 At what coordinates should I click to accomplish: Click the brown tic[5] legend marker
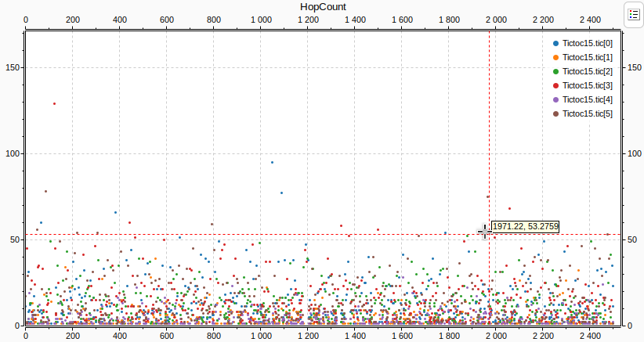pyautogui.click(x=555, y=113)
